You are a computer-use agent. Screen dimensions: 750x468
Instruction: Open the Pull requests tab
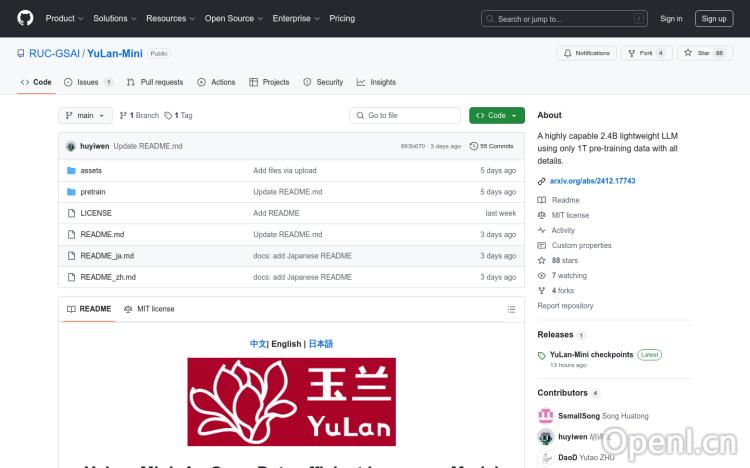(155, 82)
